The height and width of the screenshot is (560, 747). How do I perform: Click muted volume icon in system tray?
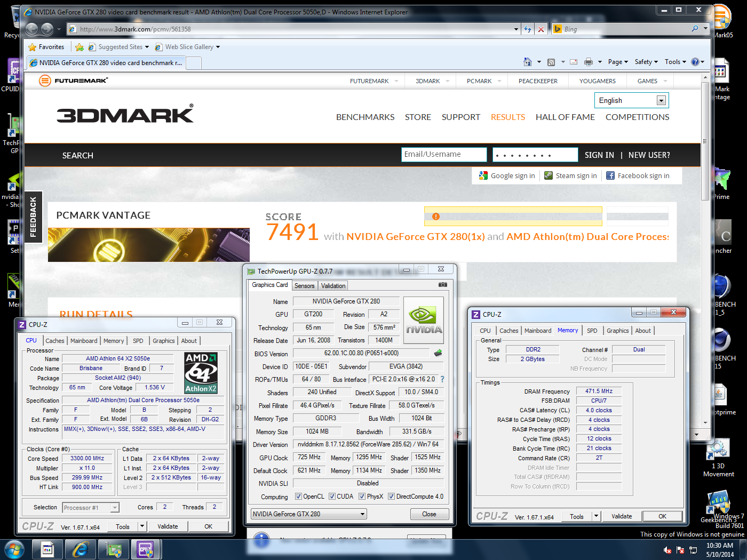[x=667, y=550]
